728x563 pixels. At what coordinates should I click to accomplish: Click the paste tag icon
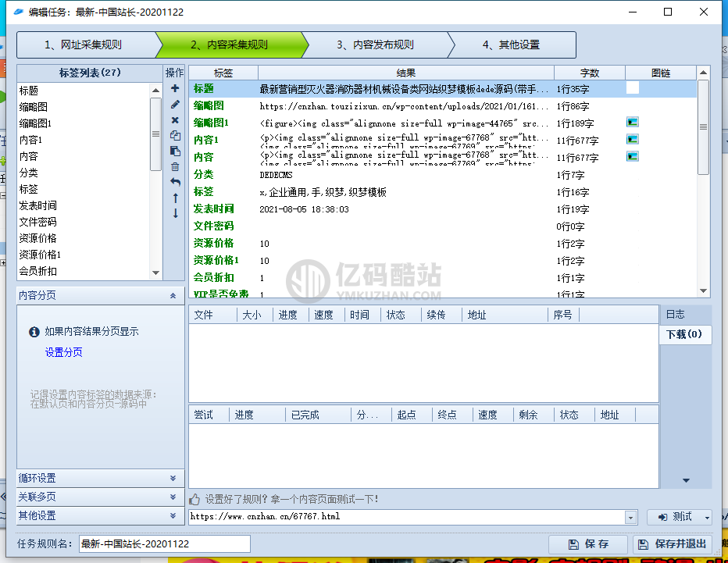point(175,151)
